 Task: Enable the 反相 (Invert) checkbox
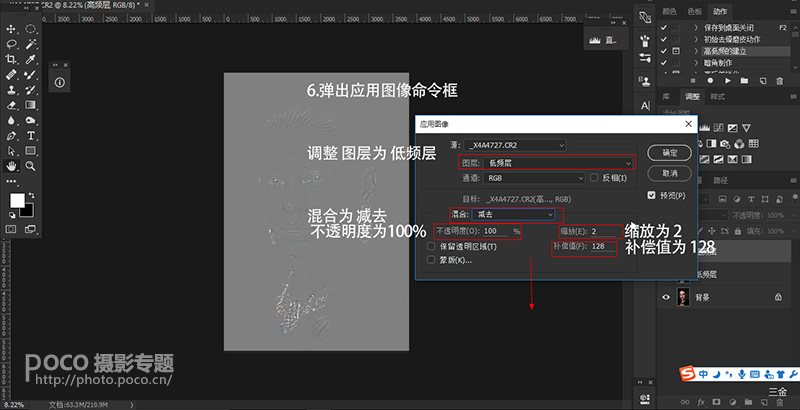click(x=595, y=178)
